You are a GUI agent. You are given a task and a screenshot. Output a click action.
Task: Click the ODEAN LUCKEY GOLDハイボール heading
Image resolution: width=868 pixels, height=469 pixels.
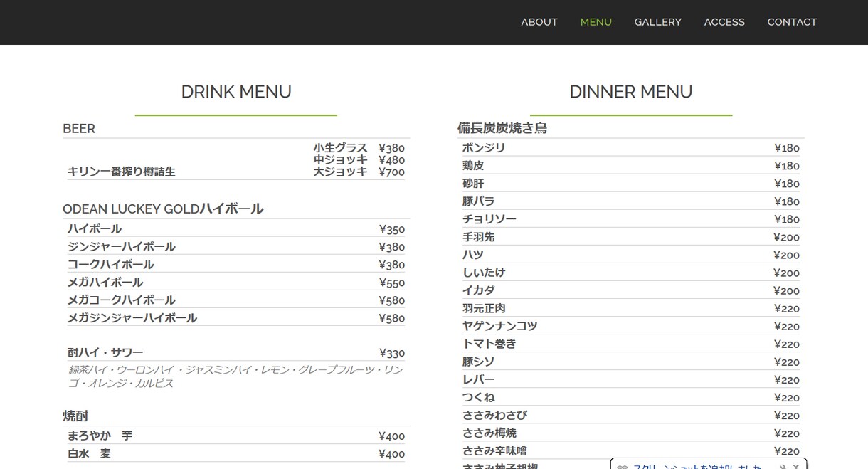point(163,209)
